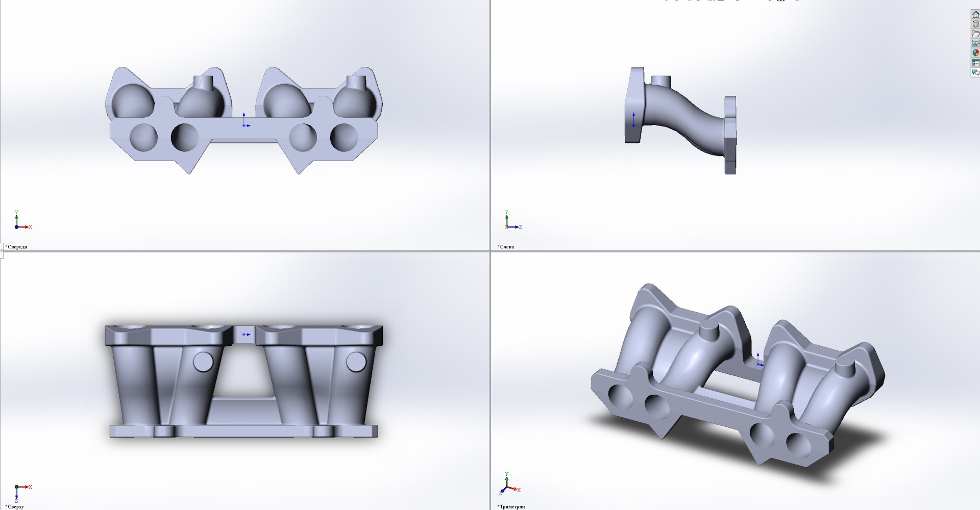Click the *Спереди view label
The height and width of the screenshot is (510, 980).
coord(16,247)
